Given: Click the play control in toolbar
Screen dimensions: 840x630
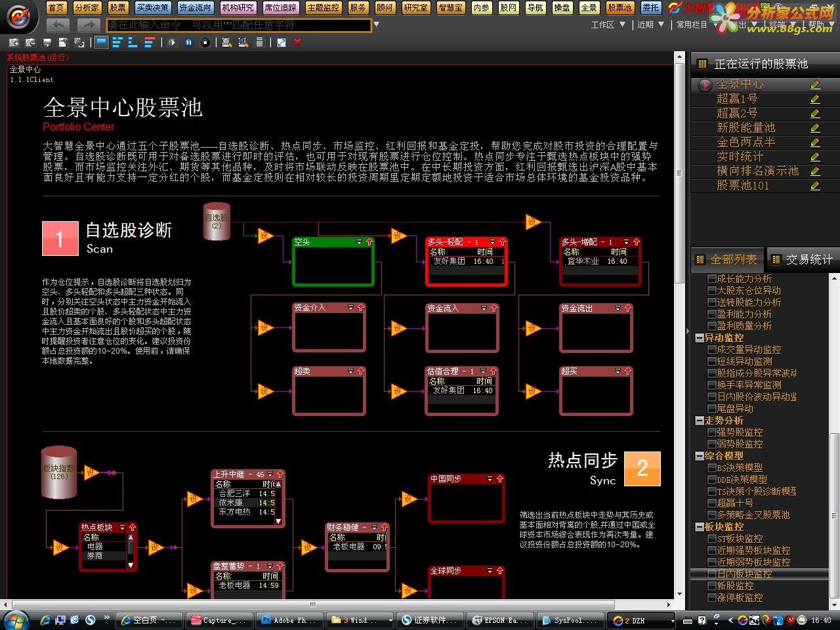Looking at the screenshot, I should pyautogui.click(x=172, y=43).
